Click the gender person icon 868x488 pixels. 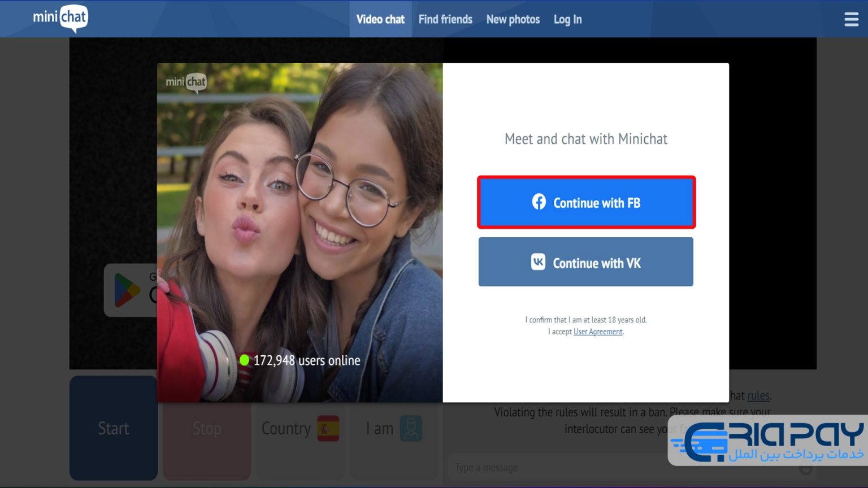pos(411,429)
